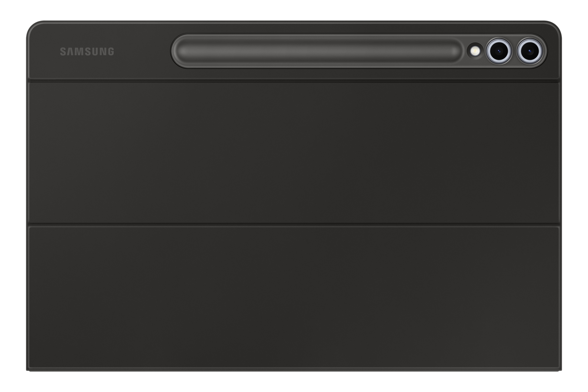The width and height of the screenshot is (588, 392).
Task: Click the bottom panel of the cover
Action: (x=294, y=297)
